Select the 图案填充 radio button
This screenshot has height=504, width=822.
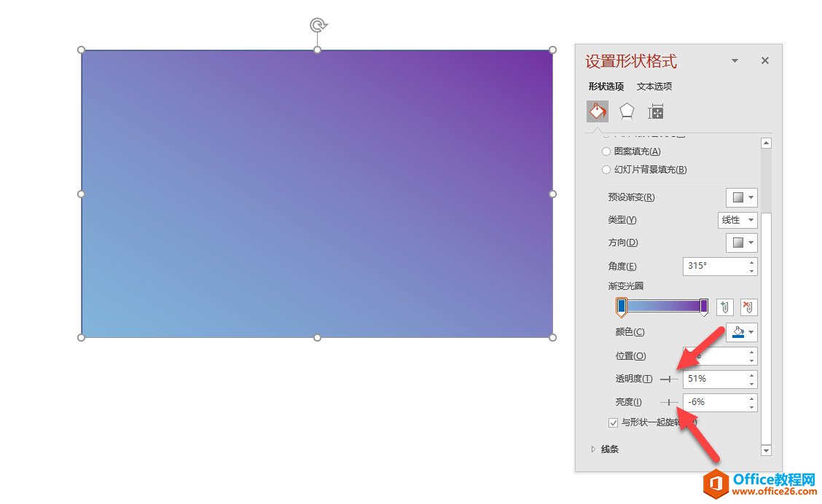click(x=606, y=151)
